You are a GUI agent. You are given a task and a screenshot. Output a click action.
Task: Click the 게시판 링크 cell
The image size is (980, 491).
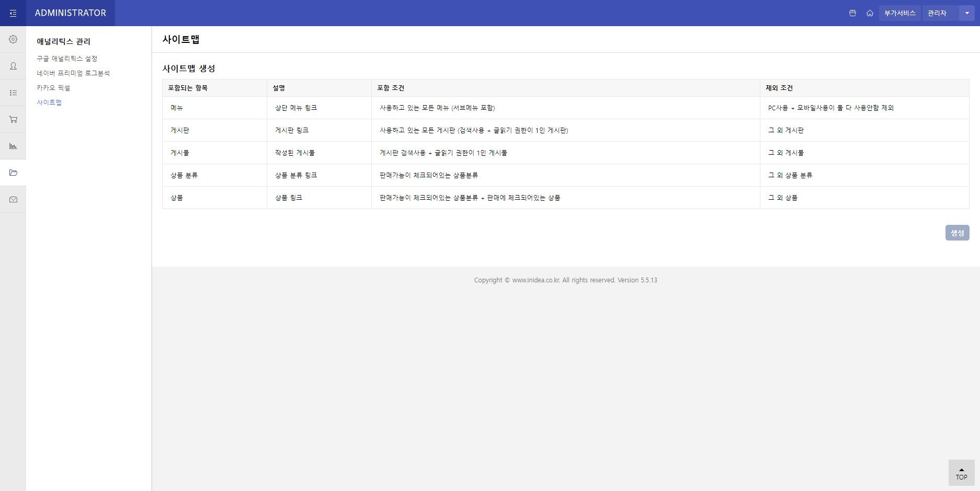point(319,130)
